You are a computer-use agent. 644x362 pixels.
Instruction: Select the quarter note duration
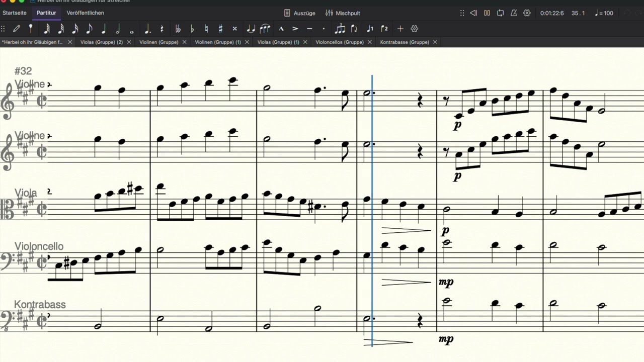pyautogui.click(x=104, y=29)
